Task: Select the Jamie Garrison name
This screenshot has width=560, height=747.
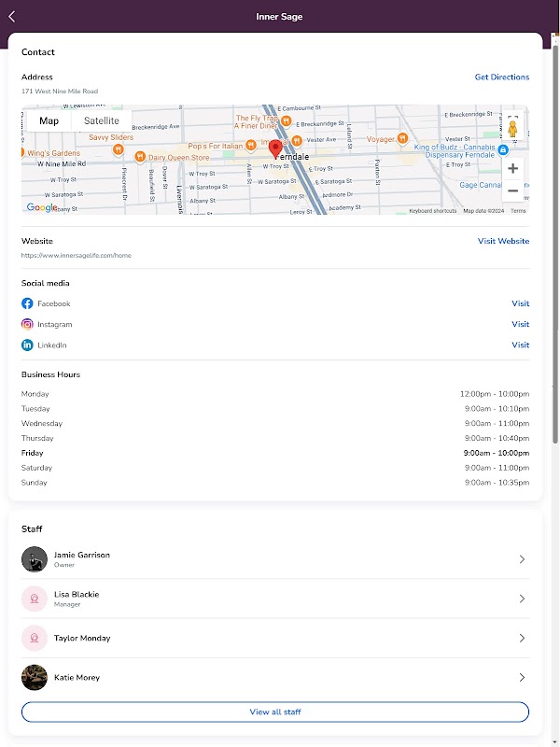Action: click(82, 555)
